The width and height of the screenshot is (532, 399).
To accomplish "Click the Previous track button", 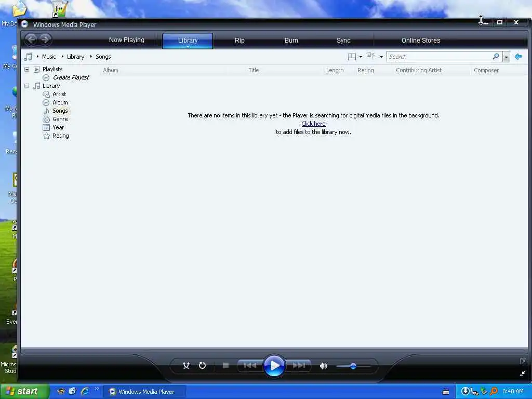I will click(250, 365).
